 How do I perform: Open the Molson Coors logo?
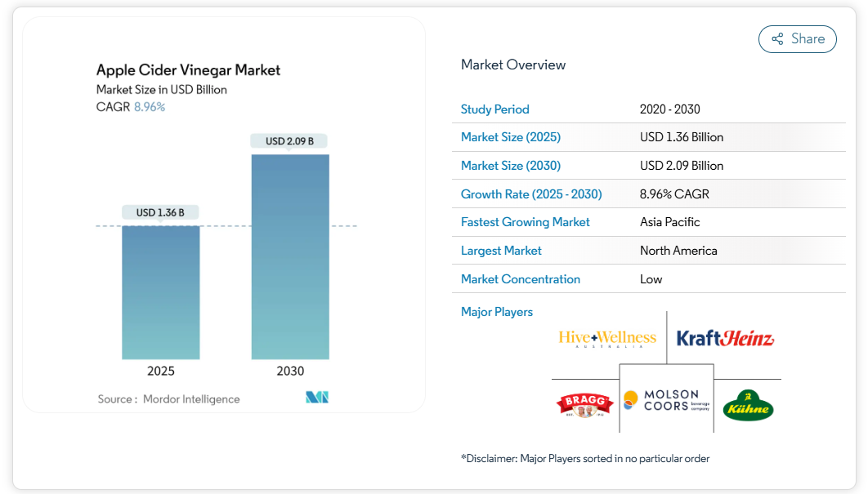[666, 400]
